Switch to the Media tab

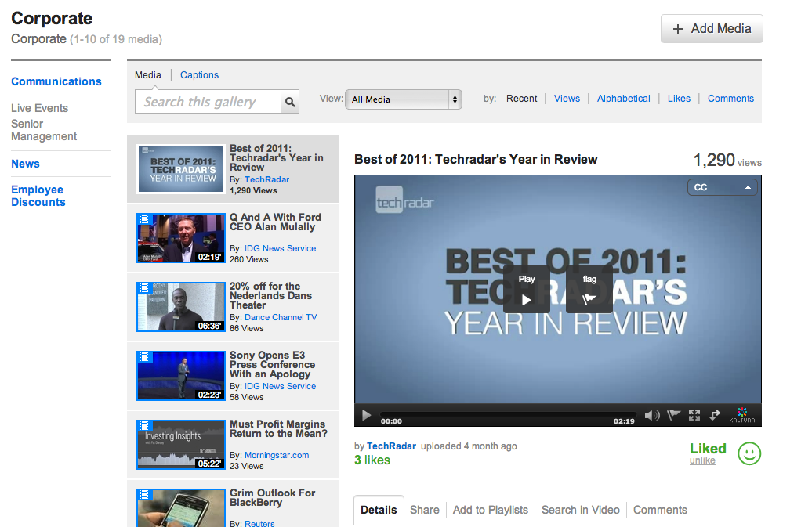click(147, 75)
